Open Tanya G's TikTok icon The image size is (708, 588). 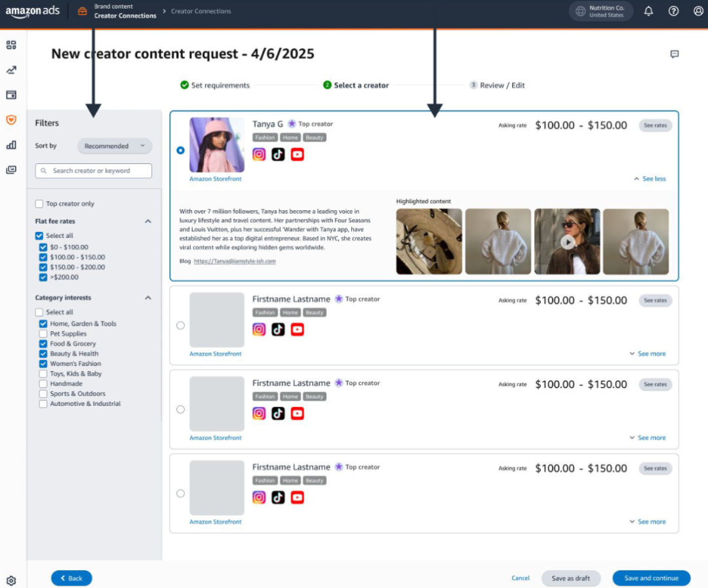pos(278,155)
